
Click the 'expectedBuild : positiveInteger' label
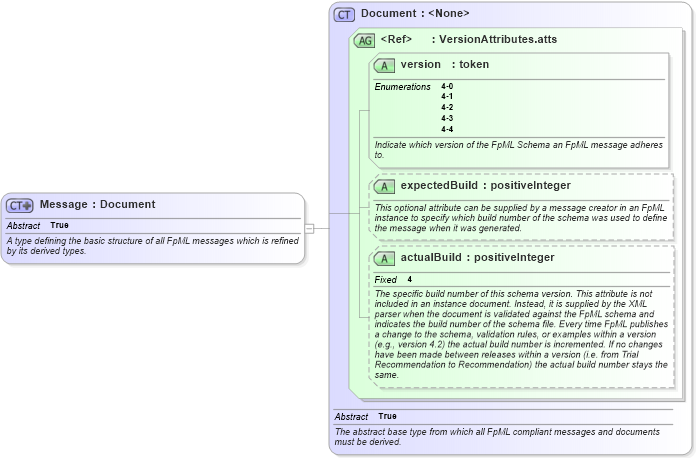[x=486, y=185]
